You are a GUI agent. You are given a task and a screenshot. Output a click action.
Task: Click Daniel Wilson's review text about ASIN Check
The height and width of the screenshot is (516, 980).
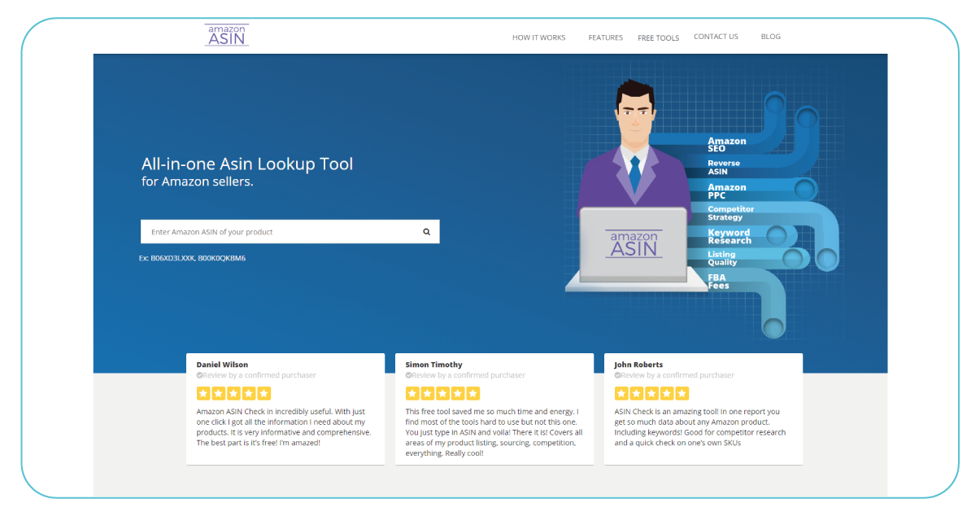tap(284, 427)
